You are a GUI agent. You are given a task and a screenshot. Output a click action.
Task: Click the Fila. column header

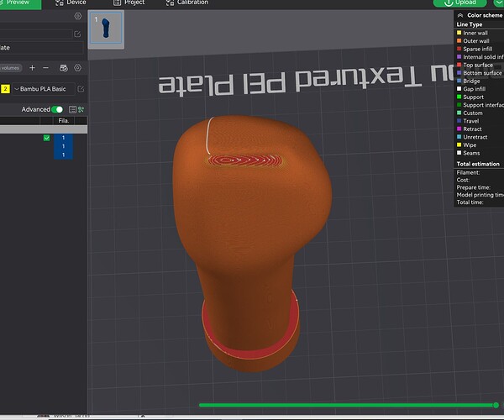(x=64, y=120)
